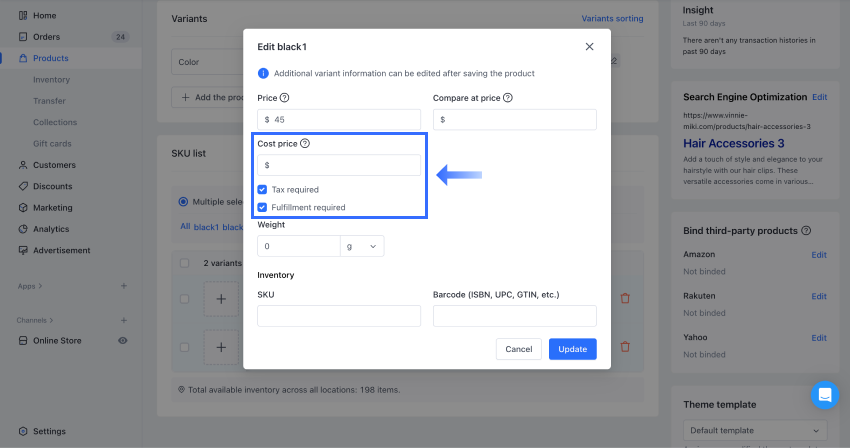Uncheck the Fulfillment required checkbox
The height and width of the screenshot is (448, 850).
262,207
